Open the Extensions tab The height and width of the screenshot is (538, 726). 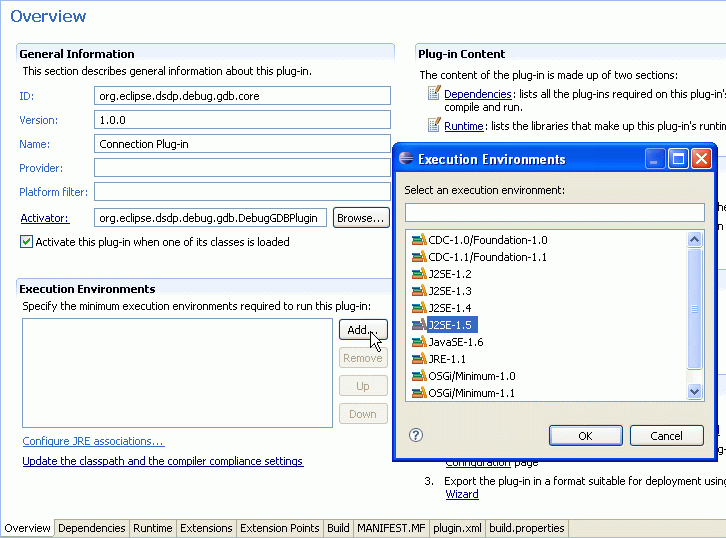click(x=206, y=528)
